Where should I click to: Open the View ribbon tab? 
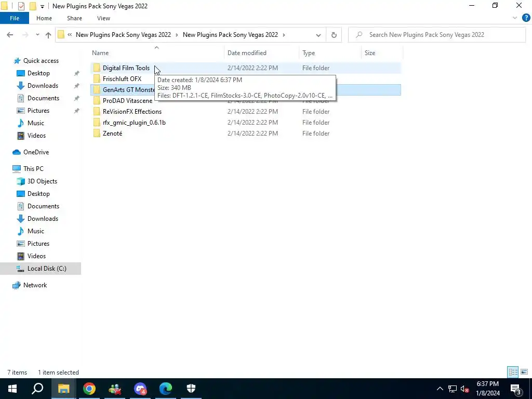[103, 18]
